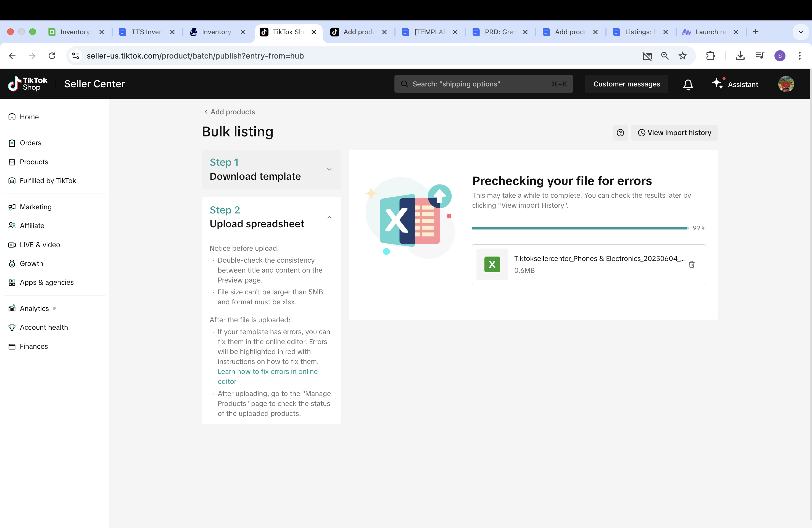Open the Assistant sparkle icon
812x528 pixels.
(717, 83)
